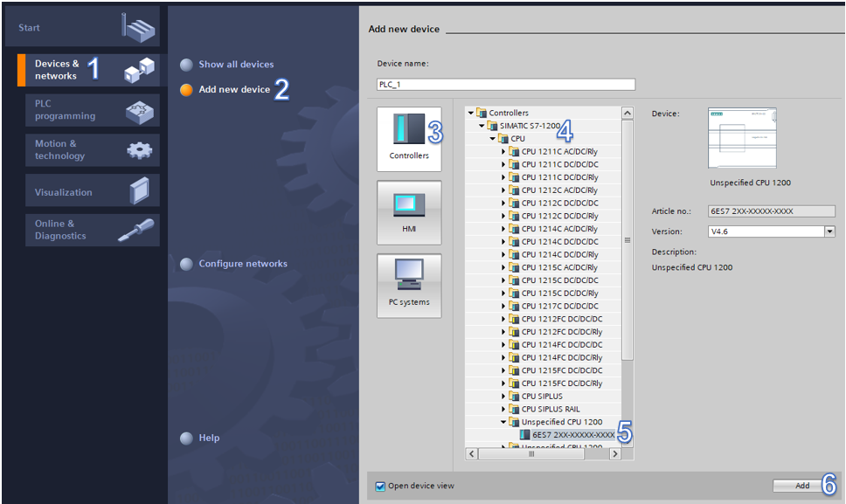Select the Help option bullet
The image size is (846, 504).
[x=186, y=438]
